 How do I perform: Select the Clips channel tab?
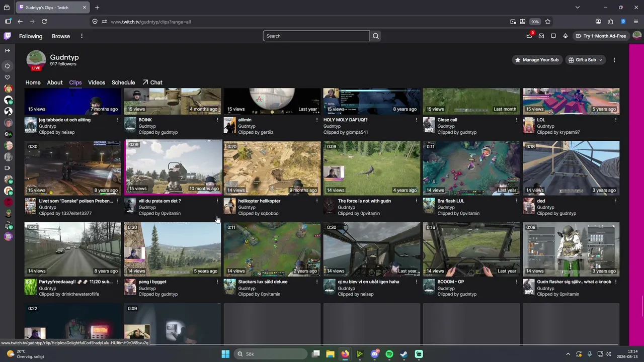tap(75, 82)
